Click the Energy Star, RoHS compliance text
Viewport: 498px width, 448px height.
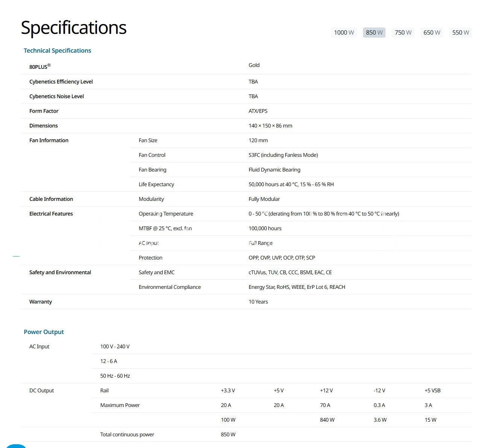(297, 287)
